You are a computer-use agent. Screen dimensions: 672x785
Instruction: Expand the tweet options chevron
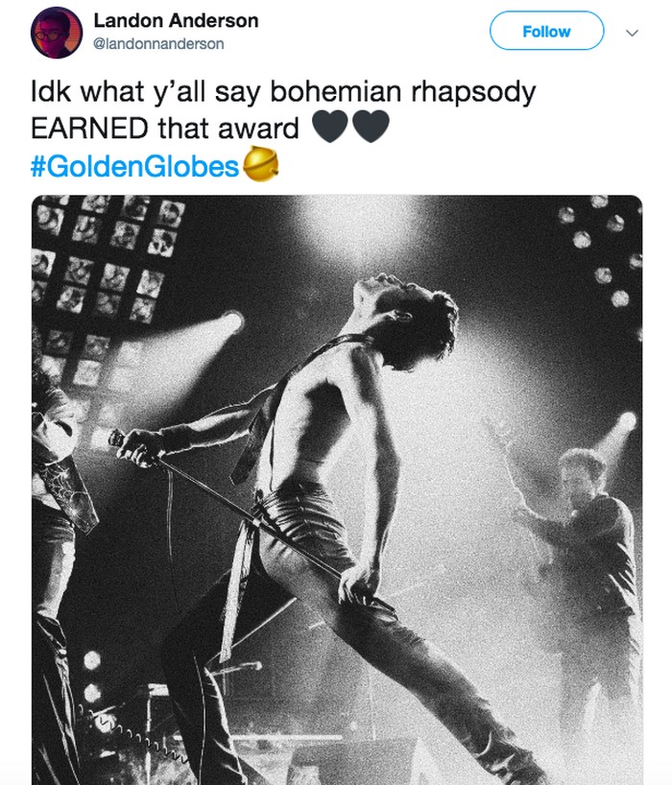coord(632,32)
